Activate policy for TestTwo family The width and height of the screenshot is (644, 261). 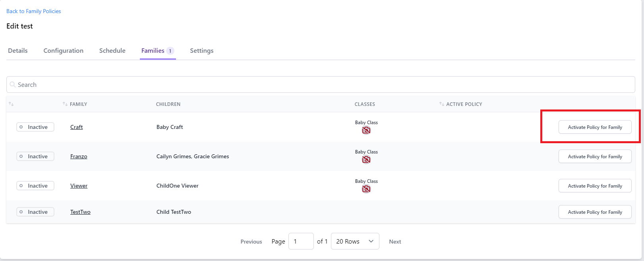[x=595, y=212]
